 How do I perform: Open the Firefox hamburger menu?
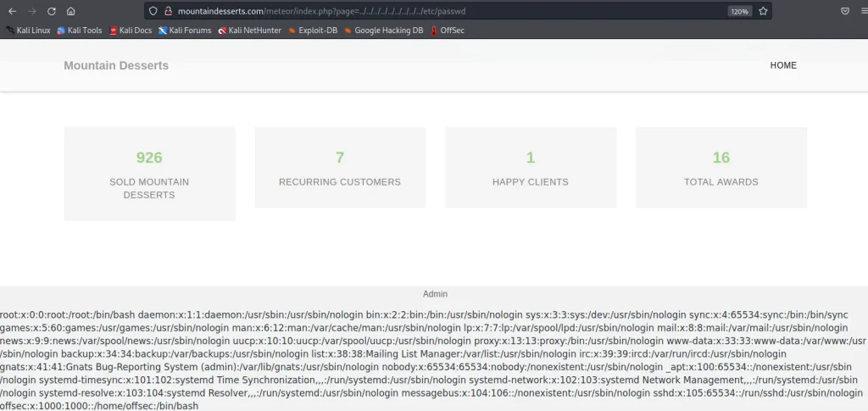[862, 11]
